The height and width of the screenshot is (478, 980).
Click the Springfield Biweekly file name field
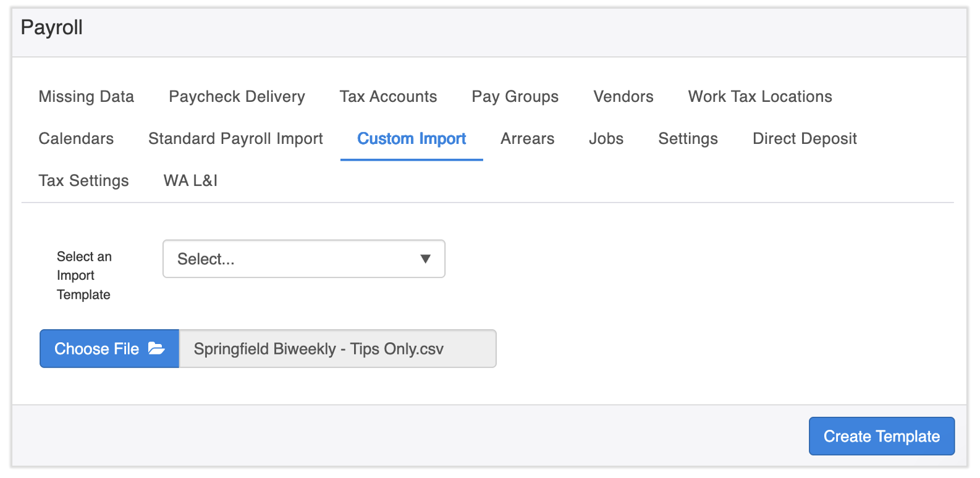coord(337,349)
